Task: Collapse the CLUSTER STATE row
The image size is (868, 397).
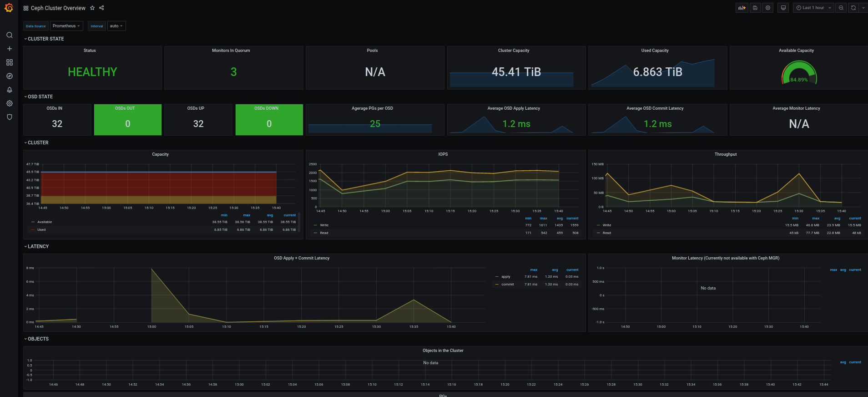Action: tap(45, 39)
